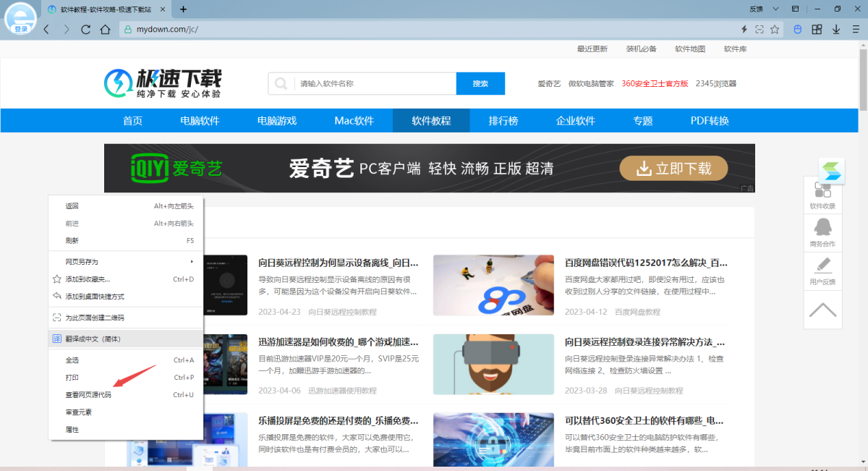
Task: Switch to the Mac软件 nav tab
Action: point(354,121)
